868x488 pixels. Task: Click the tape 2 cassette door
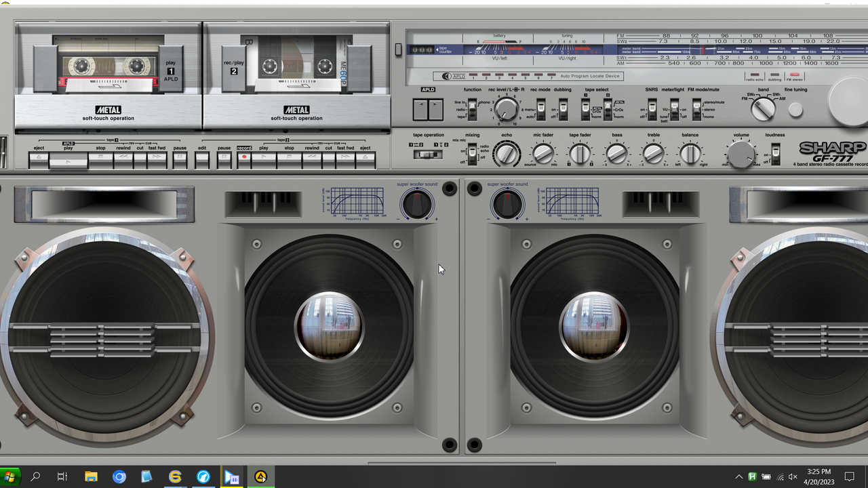[x=297, y=75]
